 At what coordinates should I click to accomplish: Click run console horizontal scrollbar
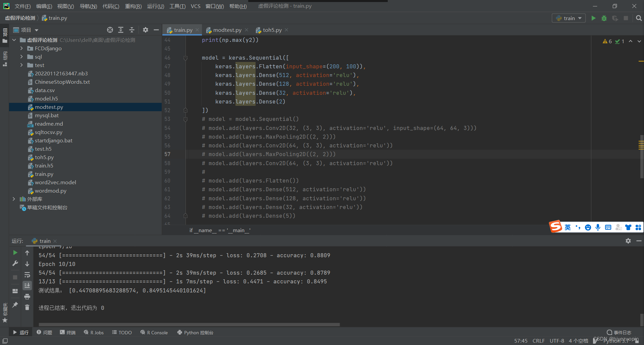(x=189, y=324)
